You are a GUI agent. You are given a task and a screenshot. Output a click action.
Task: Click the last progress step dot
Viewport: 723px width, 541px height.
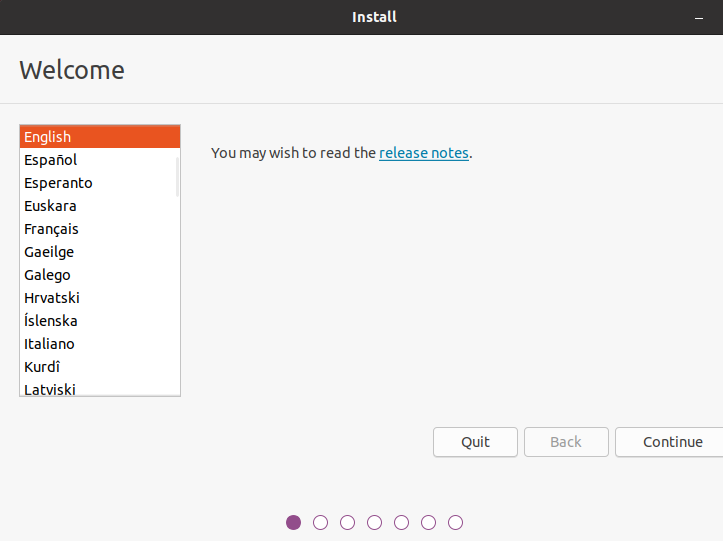click(455, 522)
